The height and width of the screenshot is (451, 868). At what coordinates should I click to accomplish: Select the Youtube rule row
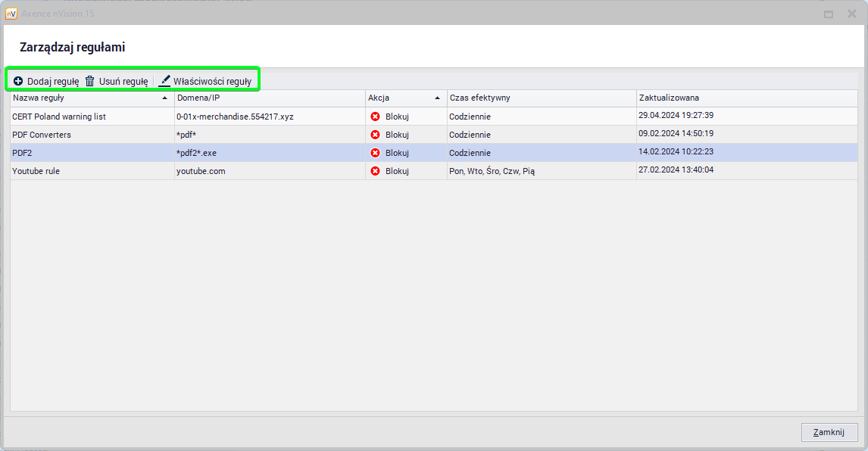click(x=36, y=171)
